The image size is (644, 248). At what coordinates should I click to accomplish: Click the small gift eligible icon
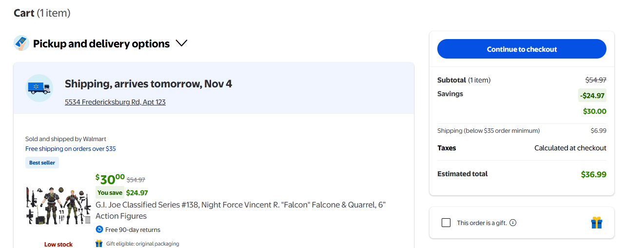99,244
